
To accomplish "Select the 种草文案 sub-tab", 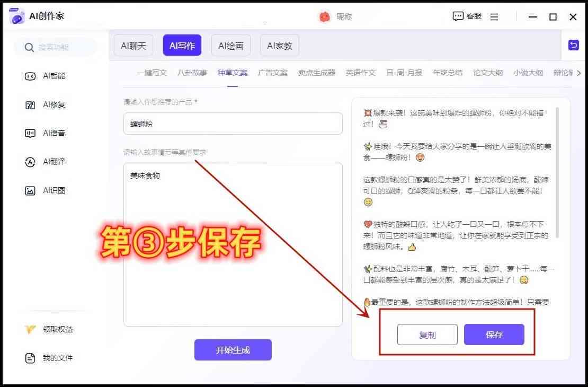I will 233,73.
